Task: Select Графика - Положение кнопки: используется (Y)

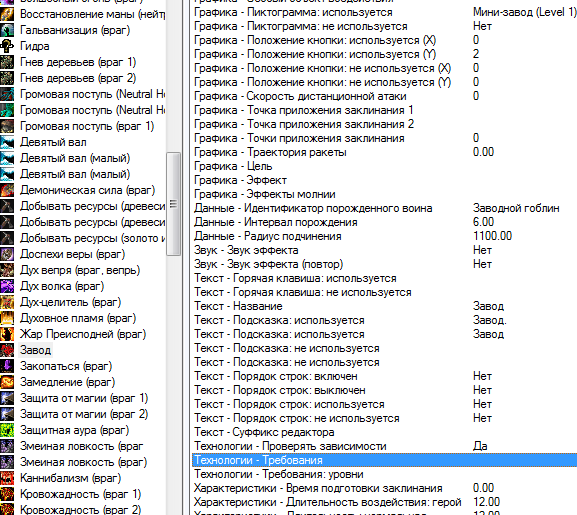Action: pos(385,54)
